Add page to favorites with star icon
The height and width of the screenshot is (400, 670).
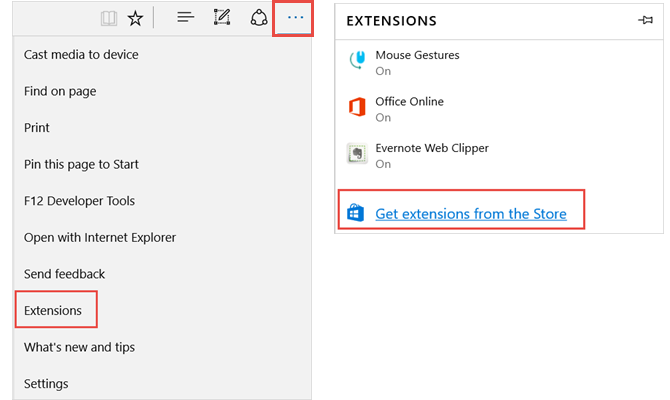135,18
